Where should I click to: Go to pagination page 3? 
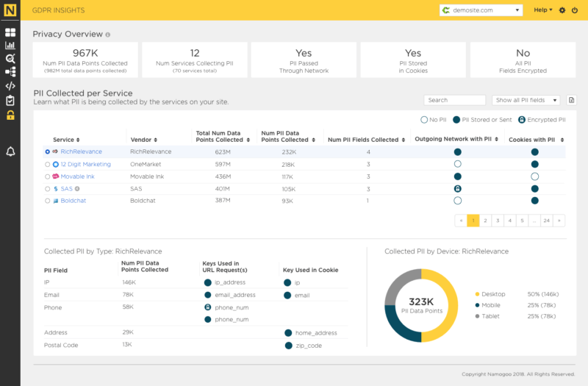point(498,221)
